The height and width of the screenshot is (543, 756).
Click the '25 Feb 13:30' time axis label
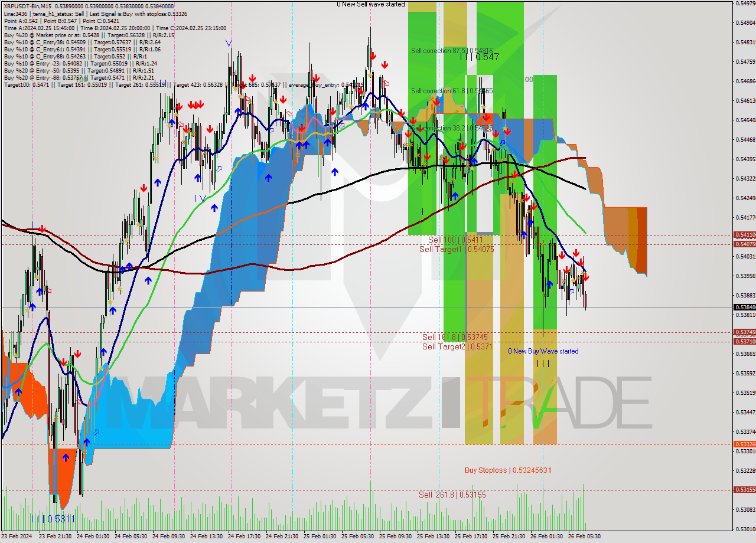[434, 537]
